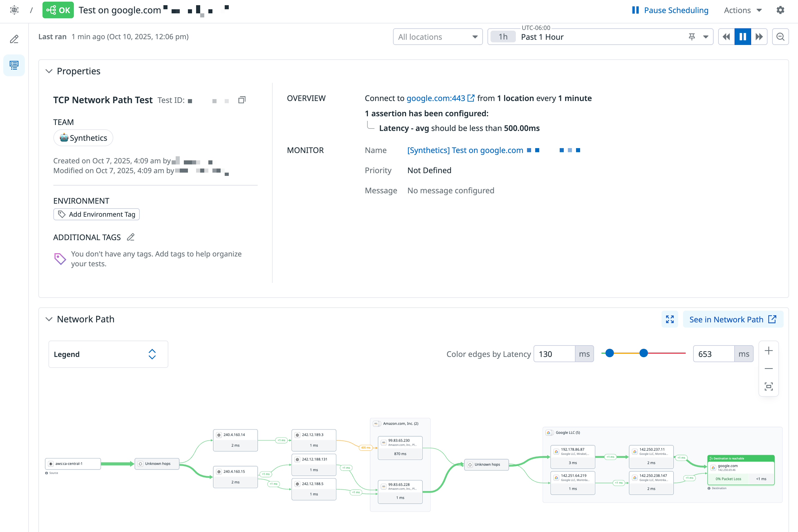The width and height of the screenshot is (798, 532).
Task: Open the All locations dropdown
Action: pos(437,37)
